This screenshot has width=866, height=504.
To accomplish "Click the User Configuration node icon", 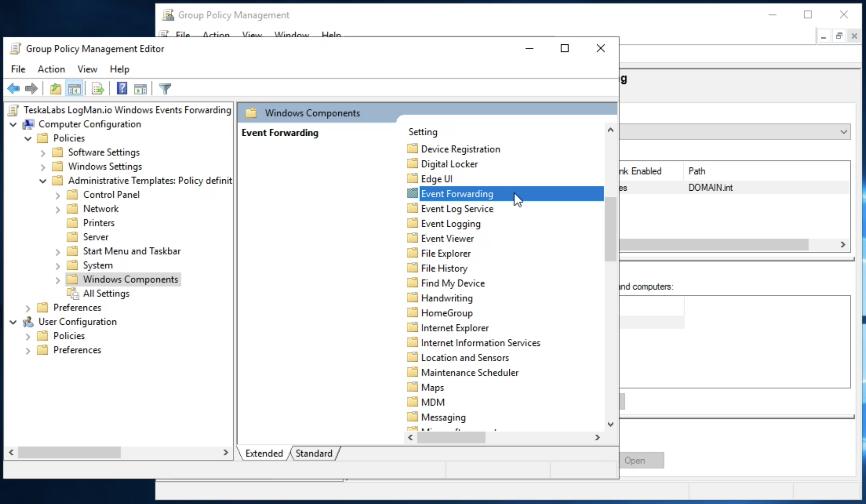I will coord(28,322).
